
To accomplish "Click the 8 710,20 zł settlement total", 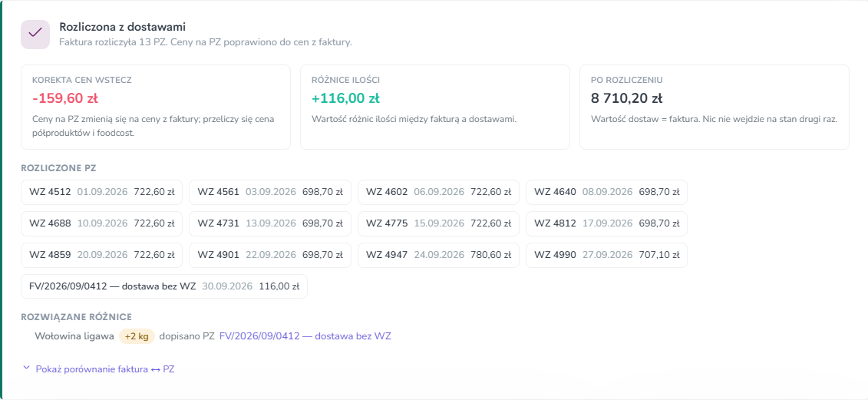I will (627, 98).
